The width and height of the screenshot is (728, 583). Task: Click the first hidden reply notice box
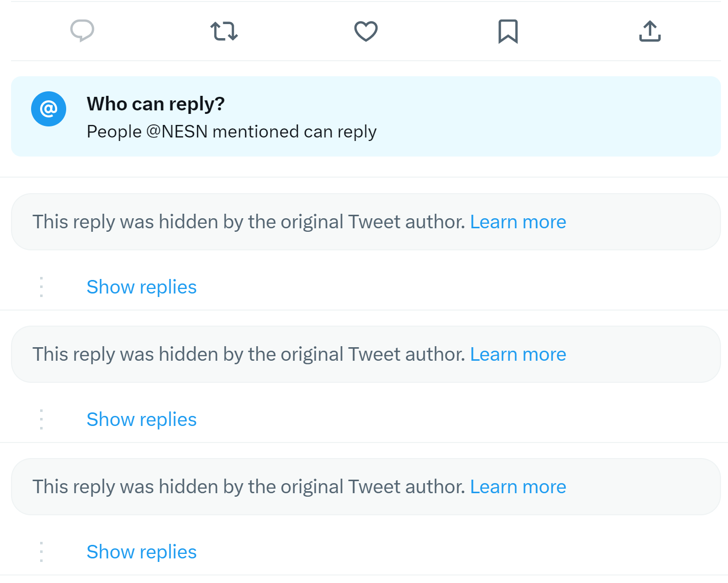(x=366, y=222)
